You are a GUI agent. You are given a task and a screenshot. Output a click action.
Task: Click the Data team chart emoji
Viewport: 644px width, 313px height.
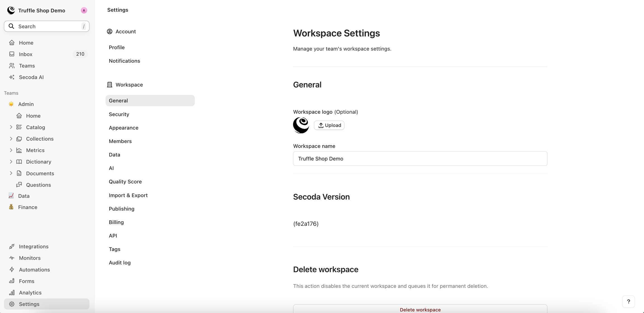tap(11, 196)
